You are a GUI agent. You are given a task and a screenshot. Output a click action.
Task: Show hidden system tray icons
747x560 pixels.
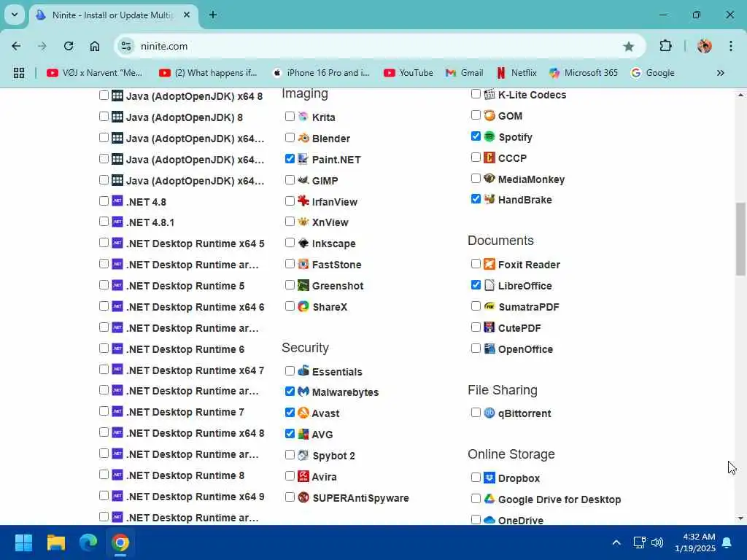pos(616,542)
